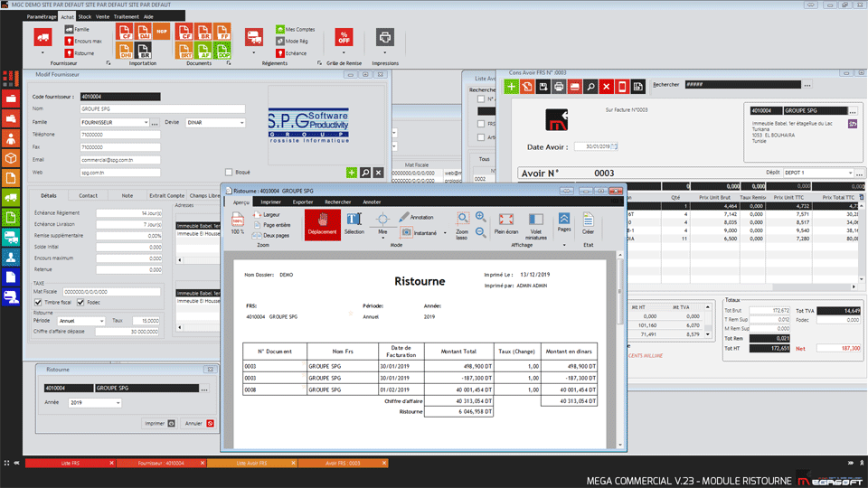Screen dimensions: 868x488
Task: Click the Rechercher field in Cons Avoir
Action: point(743,85)
